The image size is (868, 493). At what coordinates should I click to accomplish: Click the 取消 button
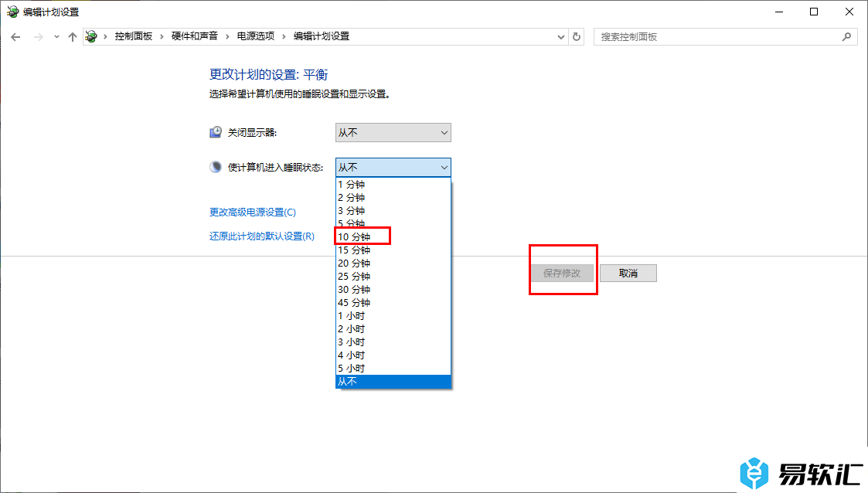pos(628,274)
